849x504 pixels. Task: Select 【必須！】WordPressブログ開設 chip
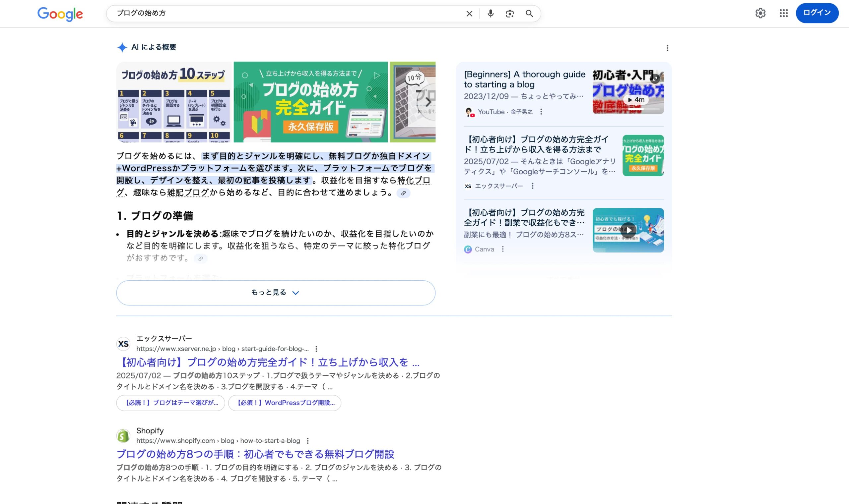285,403
